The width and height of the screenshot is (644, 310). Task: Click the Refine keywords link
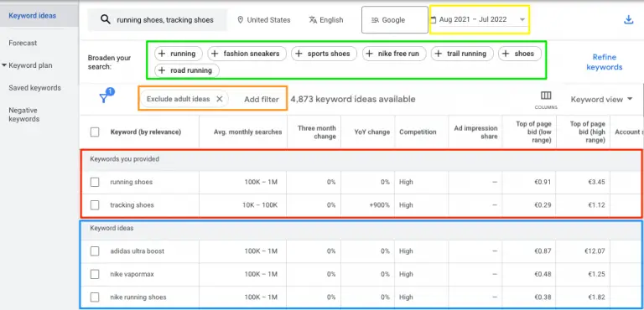[x=604, y=62]
